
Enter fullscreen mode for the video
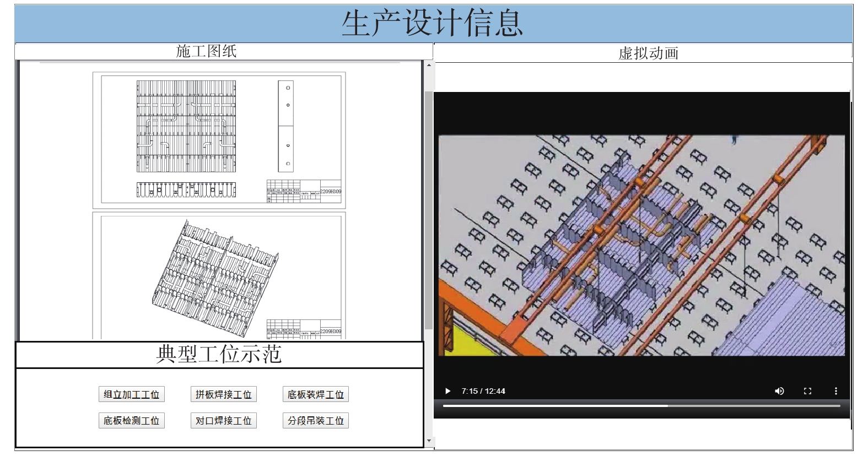pos(807,391)
